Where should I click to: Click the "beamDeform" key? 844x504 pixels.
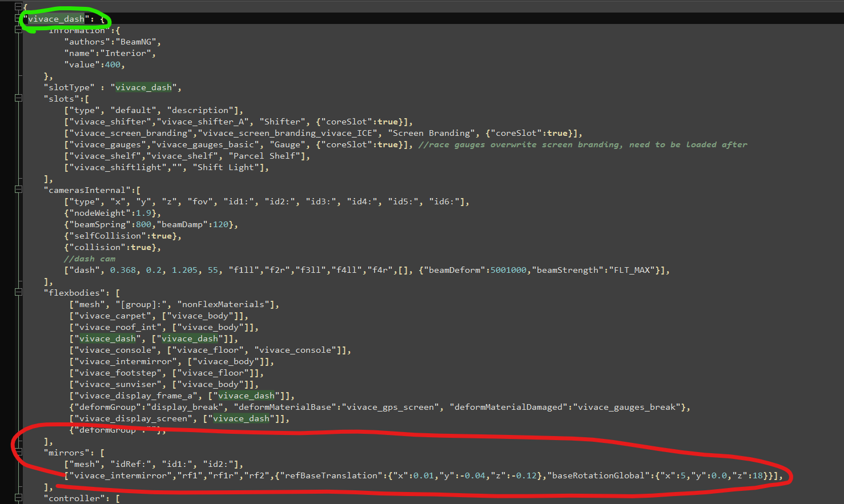coord(454,270)
